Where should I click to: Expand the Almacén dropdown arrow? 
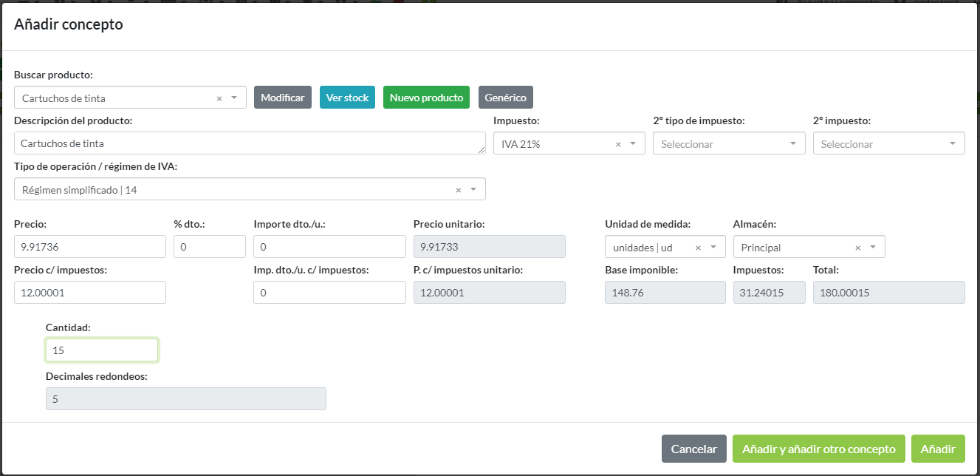[873, 248]
